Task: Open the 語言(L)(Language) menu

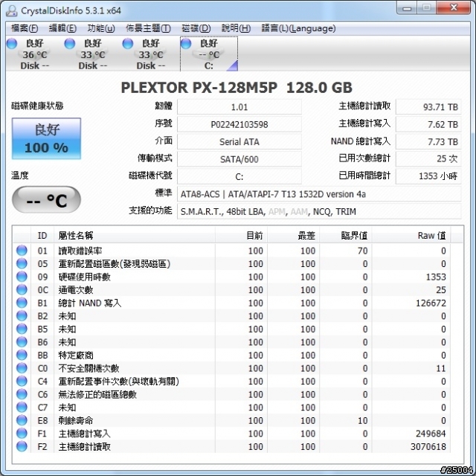Action: tap(298, 28)
